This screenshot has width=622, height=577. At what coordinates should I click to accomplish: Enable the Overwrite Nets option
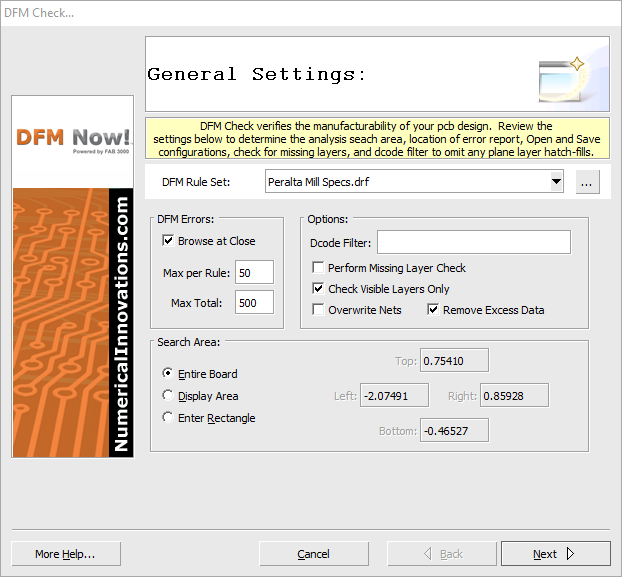(x=318, y=310)
